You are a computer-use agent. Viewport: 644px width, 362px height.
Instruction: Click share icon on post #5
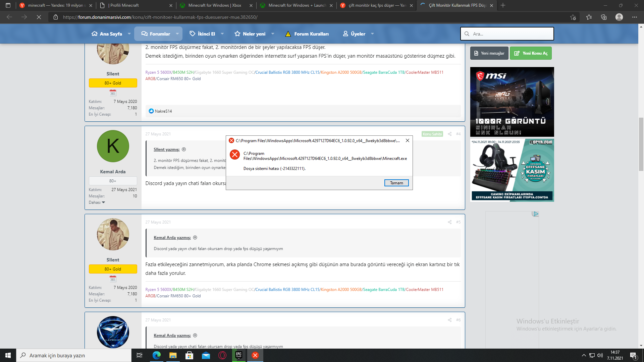(449, 222)
